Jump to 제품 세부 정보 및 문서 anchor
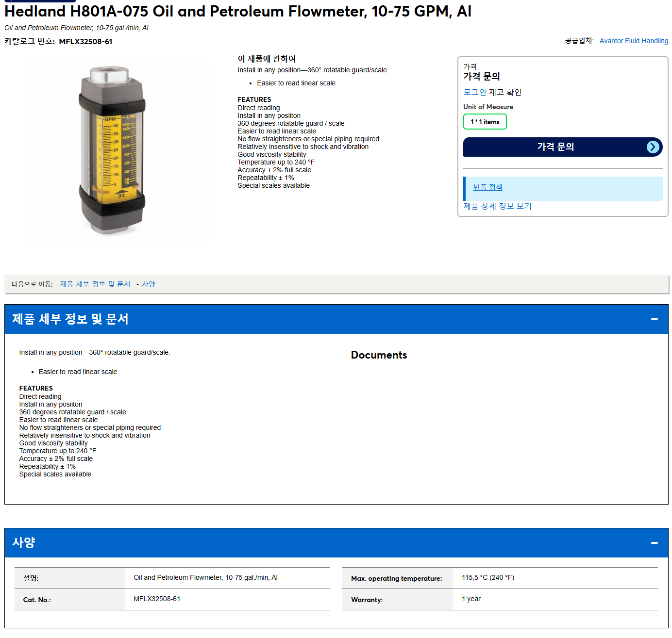This screenshot has height=638, width=672. [95, 284]
